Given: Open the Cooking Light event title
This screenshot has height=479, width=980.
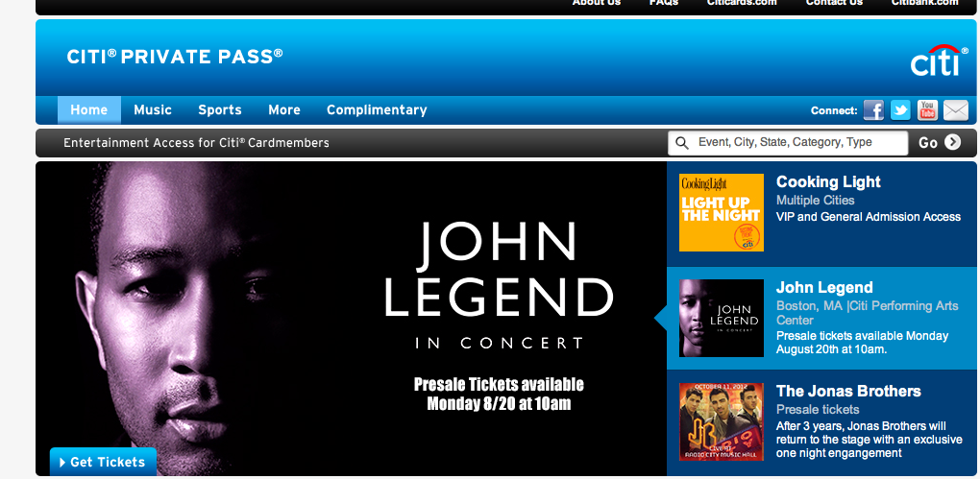Looking at the screenshot, I should 828,181.
